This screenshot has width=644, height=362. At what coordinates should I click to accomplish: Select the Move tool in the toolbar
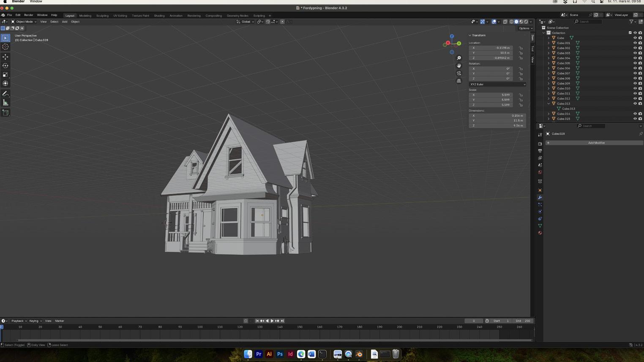(5, 57)
